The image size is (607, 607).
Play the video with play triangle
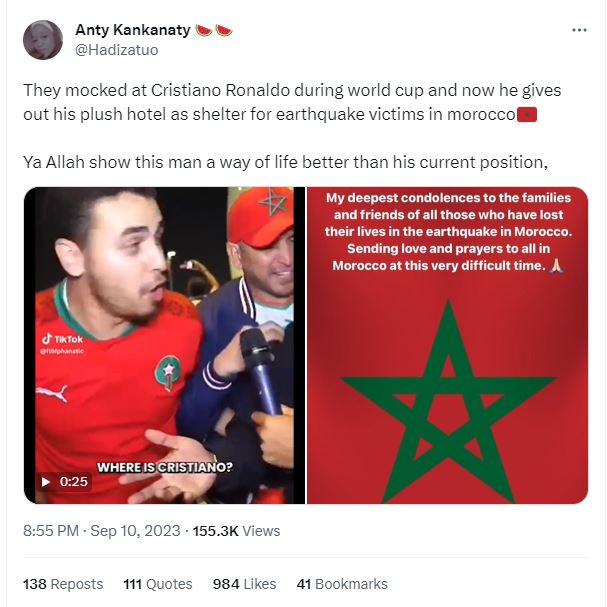pos(46,482)
